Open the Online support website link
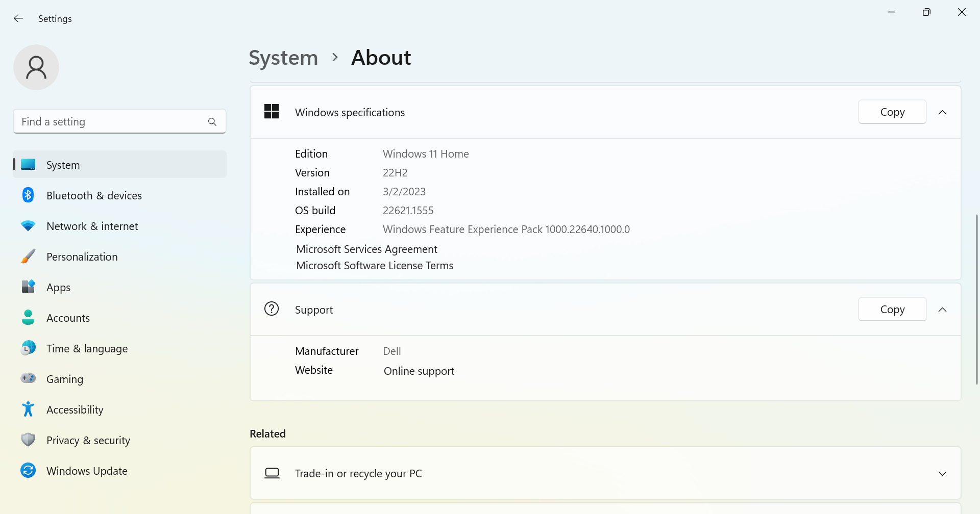The height and width of the screenshot is (514, 980). pyautogui.click(x=419, y=371)
